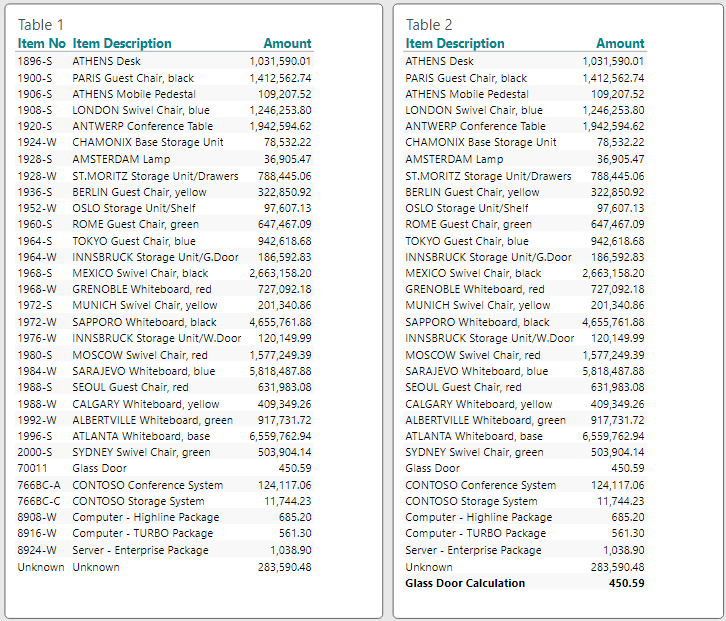This screenshot has width=726, height=621.
Task: Select item number 1908-S cell
Action: [x=35, y=110]
